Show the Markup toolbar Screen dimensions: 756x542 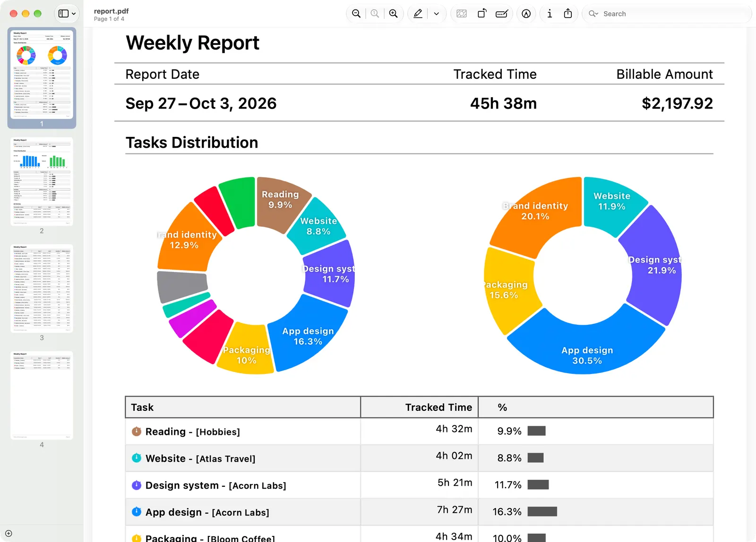tap(526, 14)
